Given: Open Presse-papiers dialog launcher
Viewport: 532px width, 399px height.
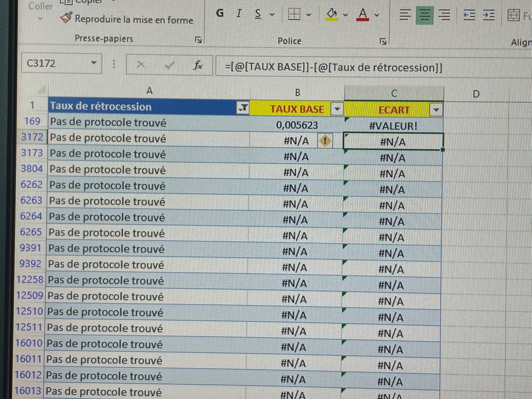Looking at the screenshot, I should [x=198, y=40].
